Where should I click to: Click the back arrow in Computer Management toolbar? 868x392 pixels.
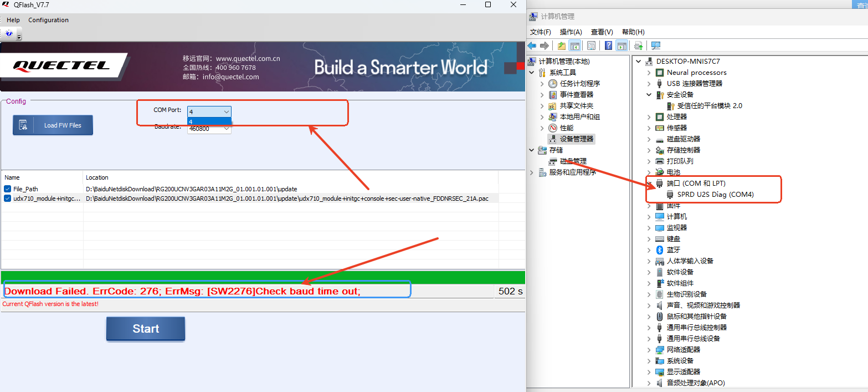pos(532,45)
